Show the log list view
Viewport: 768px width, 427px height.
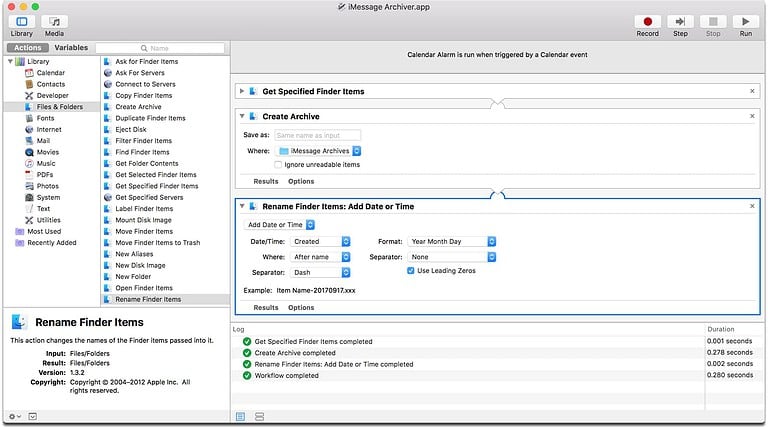coord(240,416)
